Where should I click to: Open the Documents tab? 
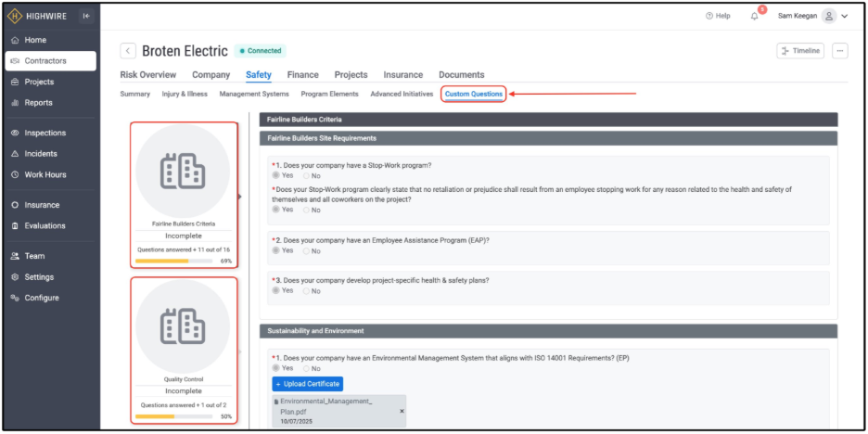coord(462,75)
